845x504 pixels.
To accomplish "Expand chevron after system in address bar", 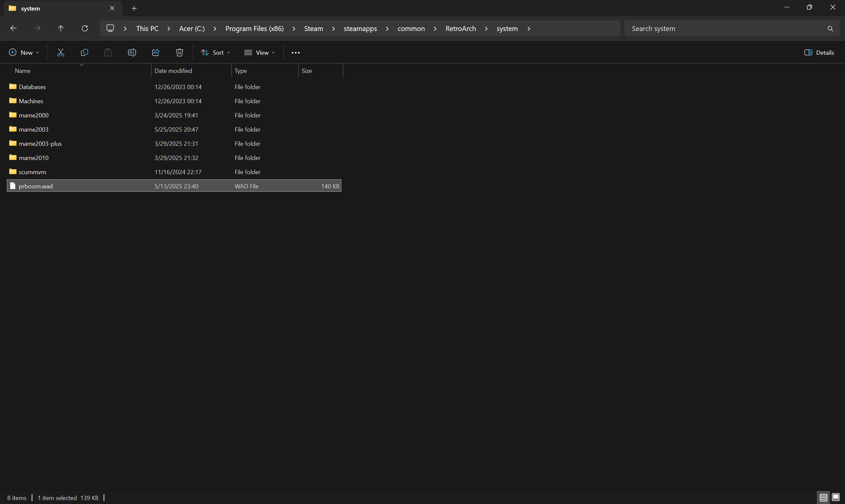I will (529, 28).
